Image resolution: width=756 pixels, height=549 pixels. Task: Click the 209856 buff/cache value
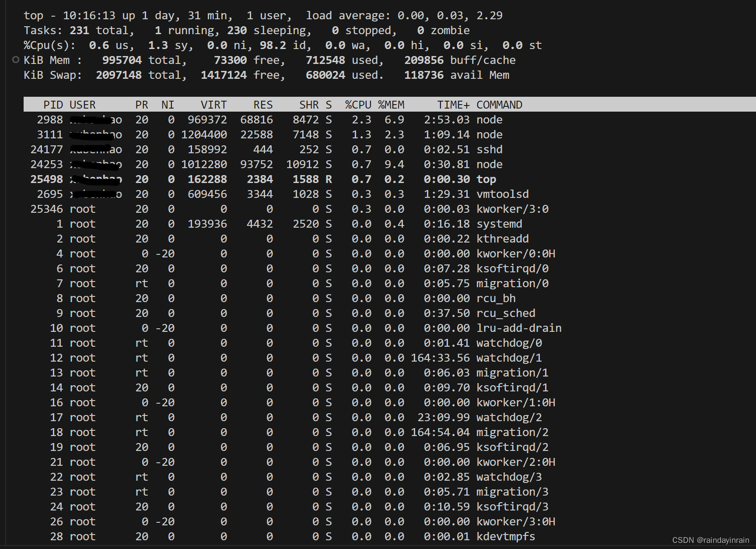click(424, 60)
